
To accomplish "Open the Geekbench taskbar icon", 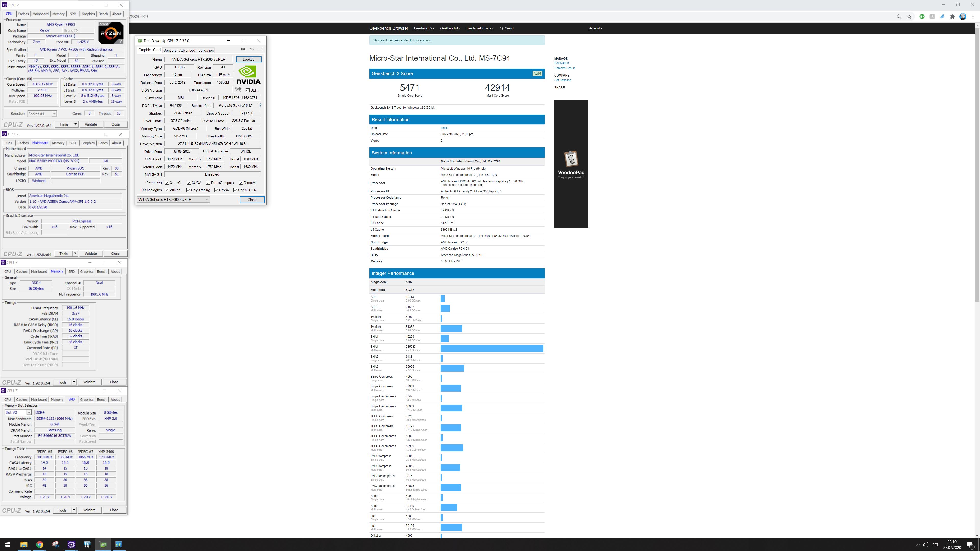I will click(x=119, y=545).
